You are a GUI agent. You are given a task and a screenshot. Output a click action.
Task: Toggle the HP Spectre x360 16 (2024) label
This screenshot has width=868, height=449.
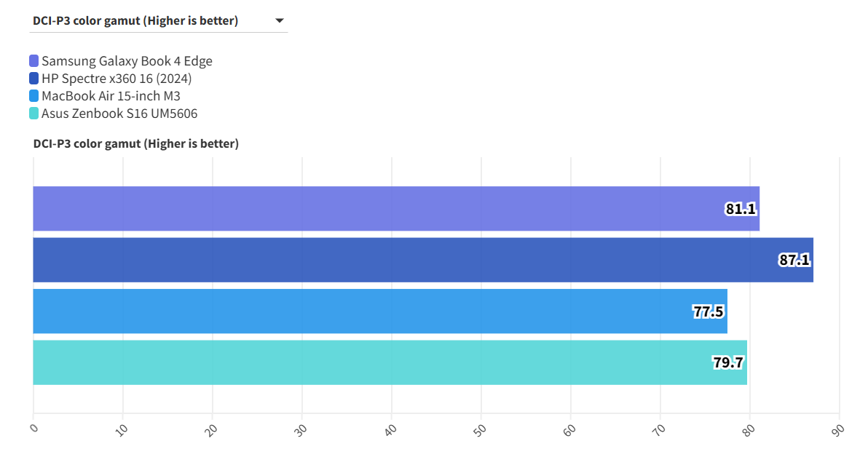[117, 79]
